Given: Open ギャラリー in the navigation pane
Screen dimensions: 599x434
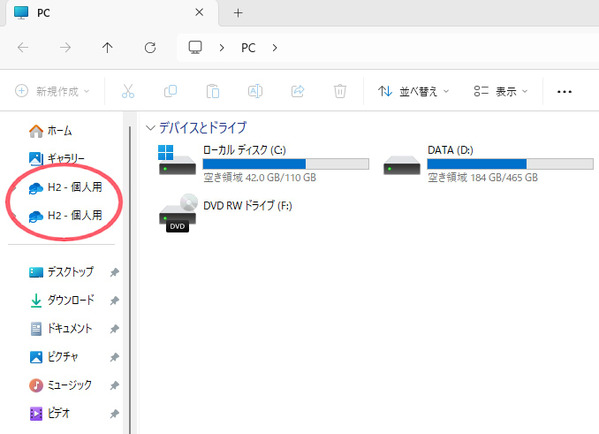Looking at the screenshot, I should 57,159.
